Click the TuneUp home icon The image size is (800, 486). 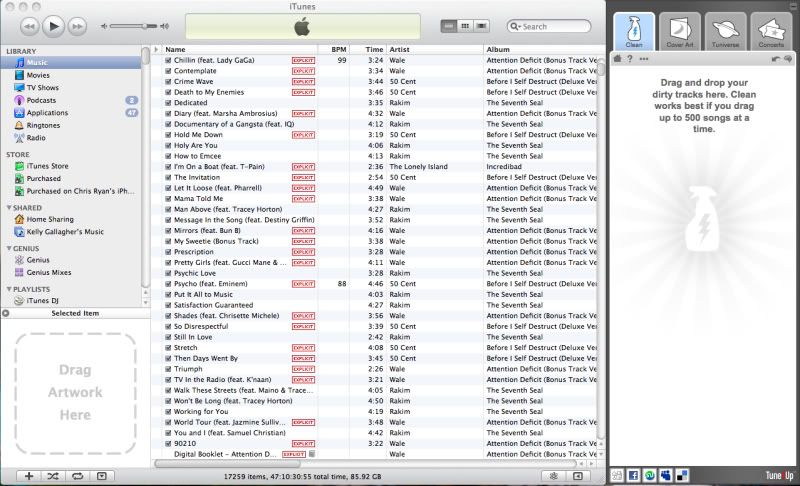click(617, 59)
